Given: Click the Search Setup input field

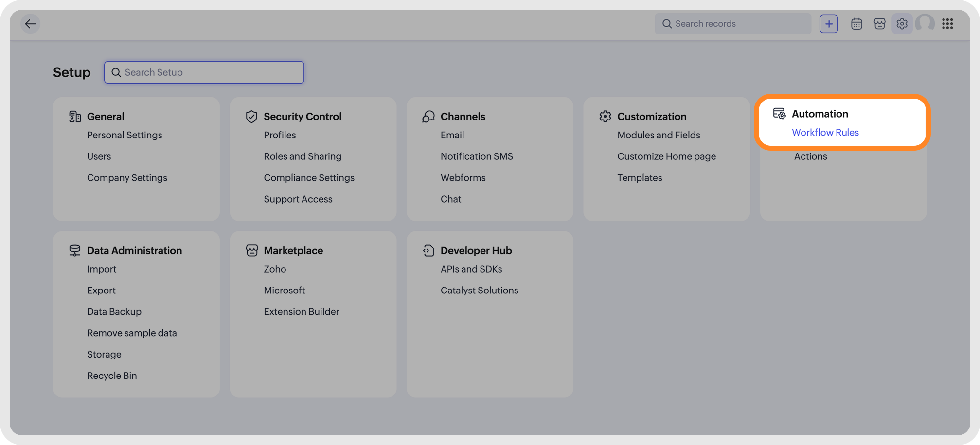Looking at the screenshot, I should point(204,72).
